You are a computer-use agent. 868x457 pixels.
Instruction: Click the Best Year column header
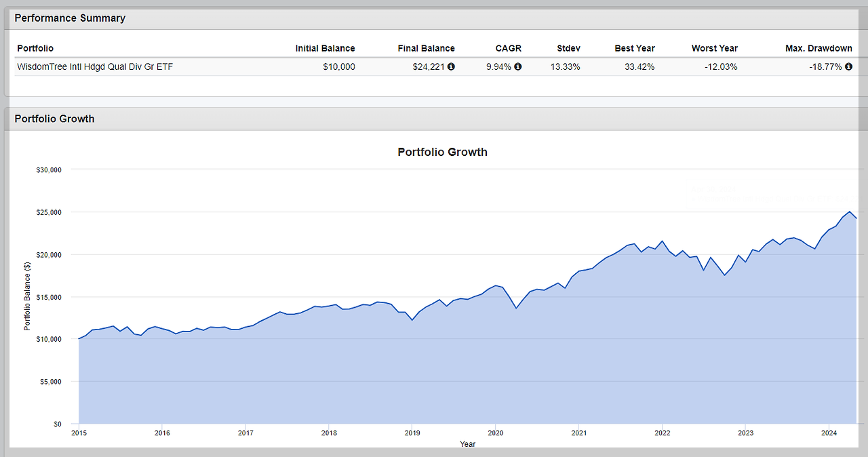[x=635, y=48]
